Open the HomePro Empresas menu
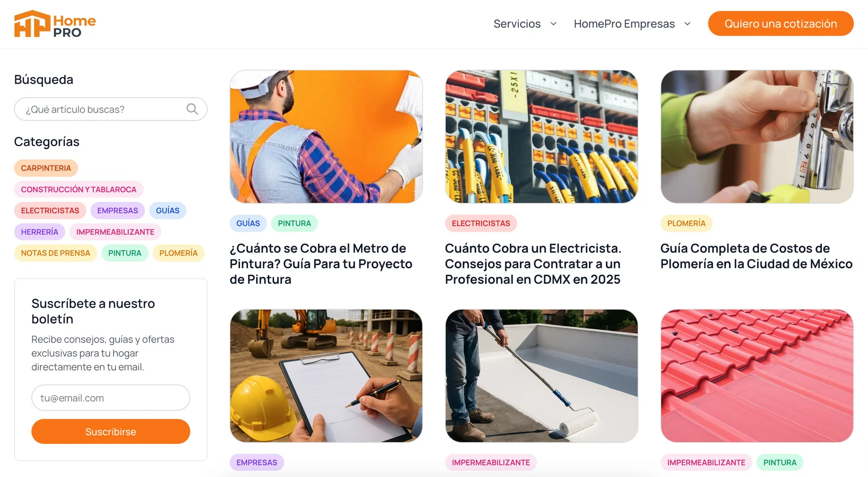 click(624, 24)
